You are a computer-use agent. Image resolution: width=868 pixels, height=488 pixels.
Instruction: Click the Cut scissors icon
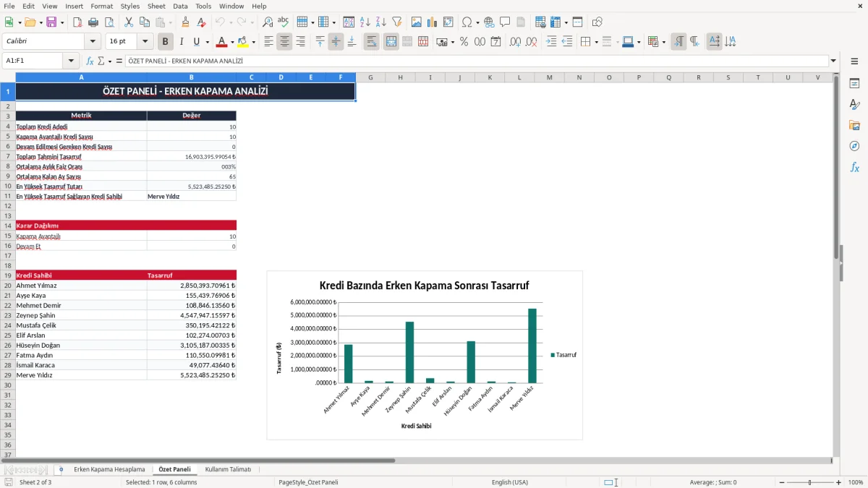click(128, 22)
